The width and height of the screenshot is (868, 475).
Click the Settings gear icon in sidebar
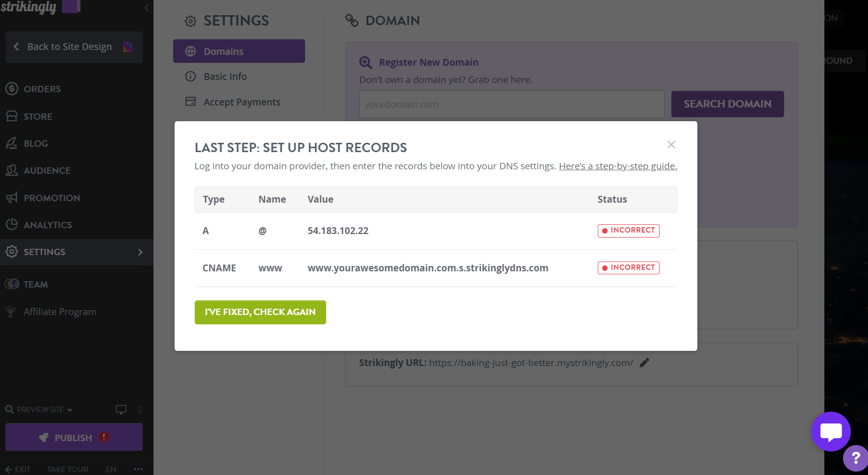click(x=12, y=252)
